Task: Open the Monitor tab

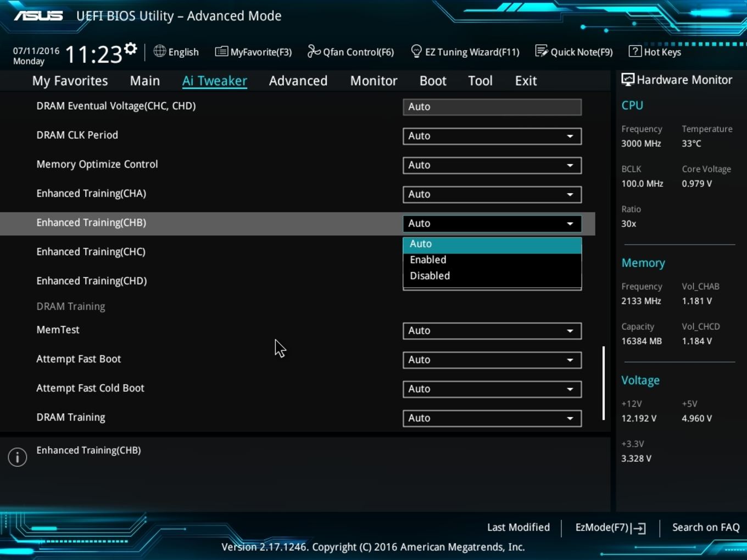Action: coord(374,81)
